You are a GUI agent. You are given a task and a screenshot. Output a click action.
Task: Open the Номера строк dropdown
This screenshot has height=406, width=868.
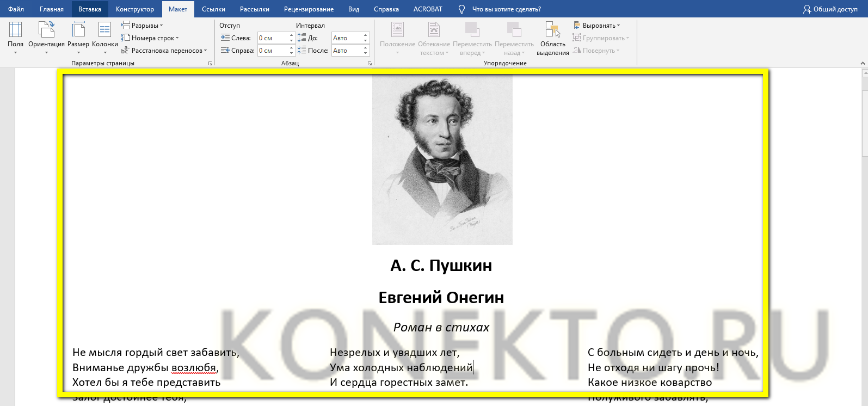pyautogui.click(x=150, y=38)
